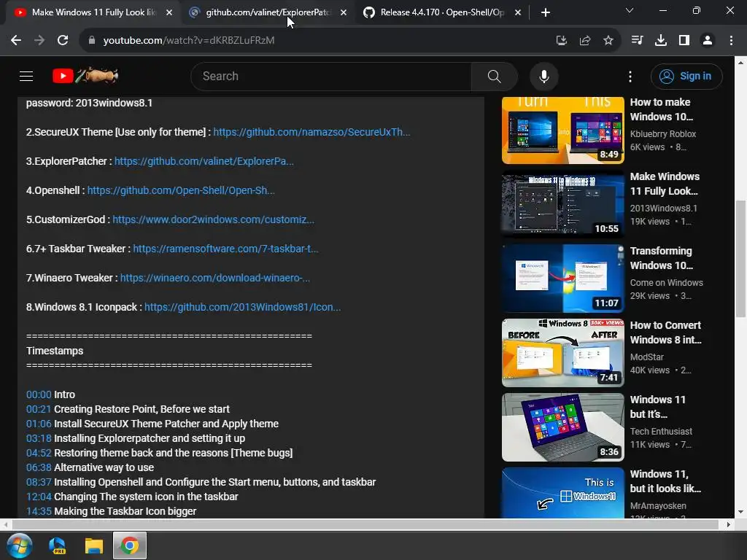
Task: Open the 7+ Taskbar Tweaker ramensoftware link
Action: [x=226, y=249]
